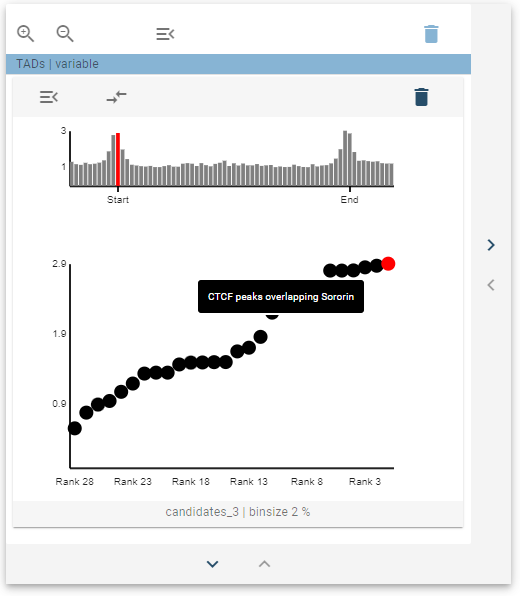Image resolution: width=520 pixels, height=596 pixels.
Task: Open the top collection menu icon
Action: click(x=165, y=34)
